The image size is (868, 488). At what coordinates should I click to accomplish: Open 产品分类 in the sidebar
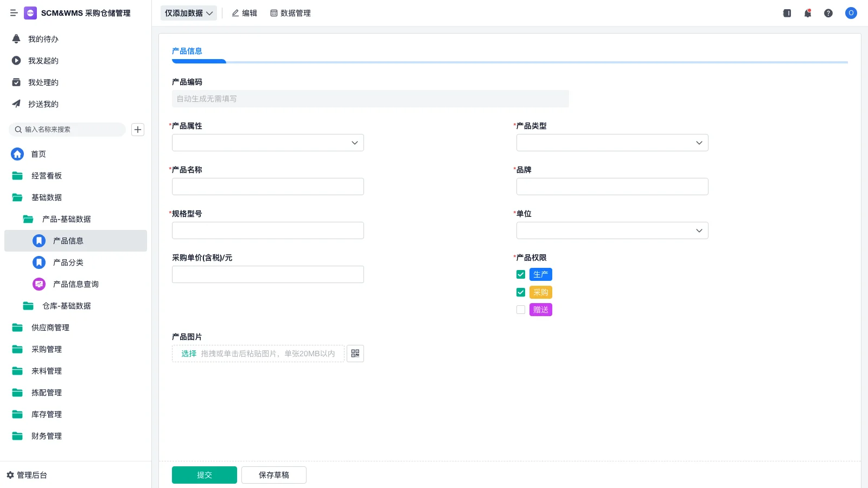point(75,262)
